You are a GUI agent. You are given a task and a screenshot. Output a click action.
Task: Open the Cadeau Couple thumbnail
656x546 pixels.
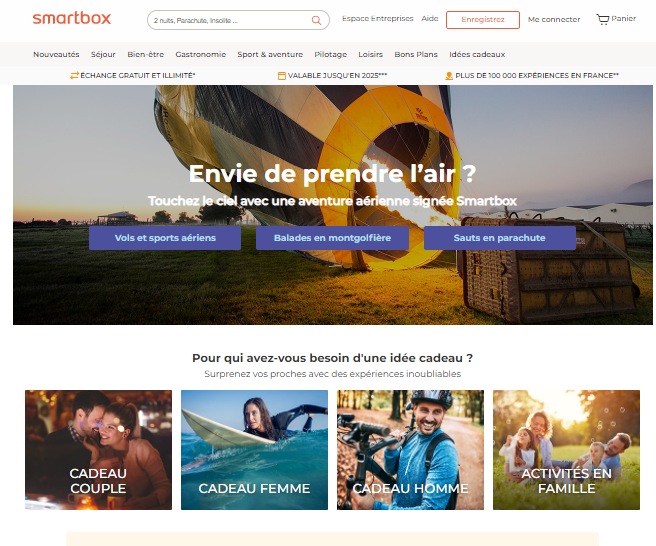(98, 450)
